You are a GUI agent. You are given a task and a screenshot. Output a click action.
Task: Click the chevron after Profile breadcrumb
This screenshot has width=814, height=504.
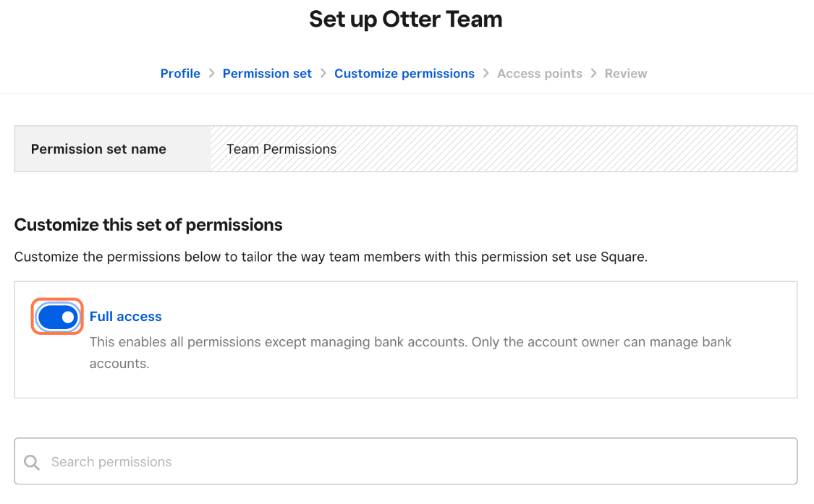(211, 73)
